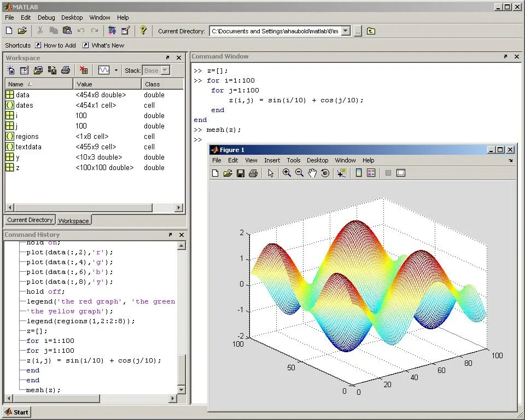Click the Cut scissors icon
Image resolution: width=525 pixels, height=420 pixels.
[x=40, y=31]
